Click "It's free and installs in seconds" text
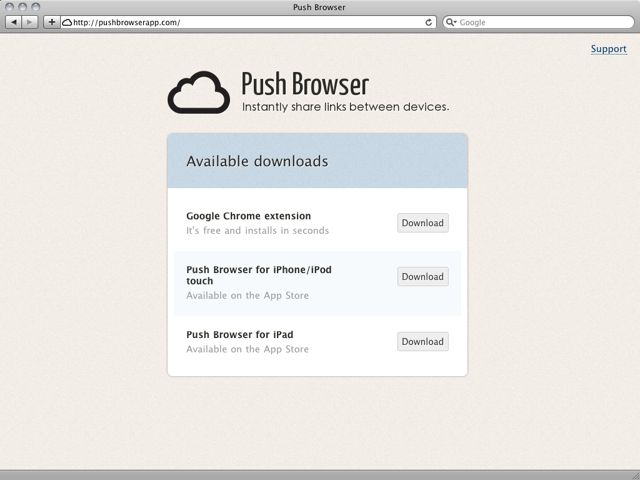The width and height of the screenshot is (640, 480). point(258,231)
